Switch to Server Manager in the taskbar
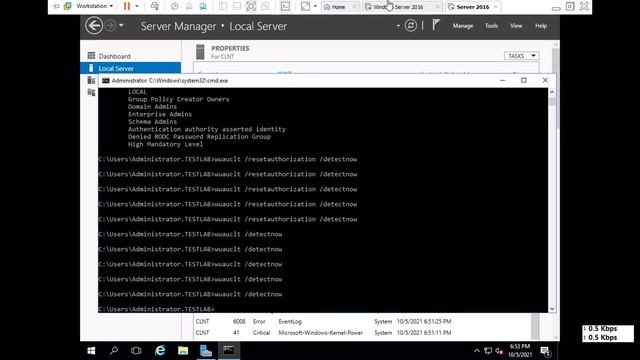 click(206, 351)
